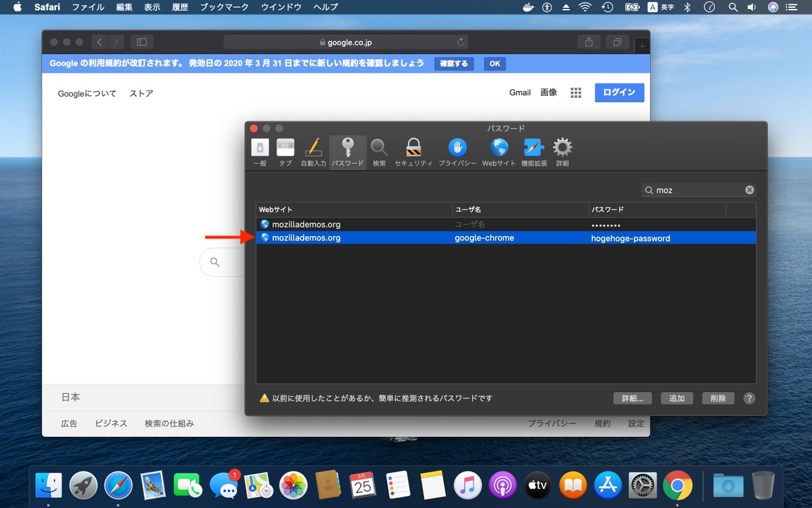Open the Safari share button

[x=589, y=42]
